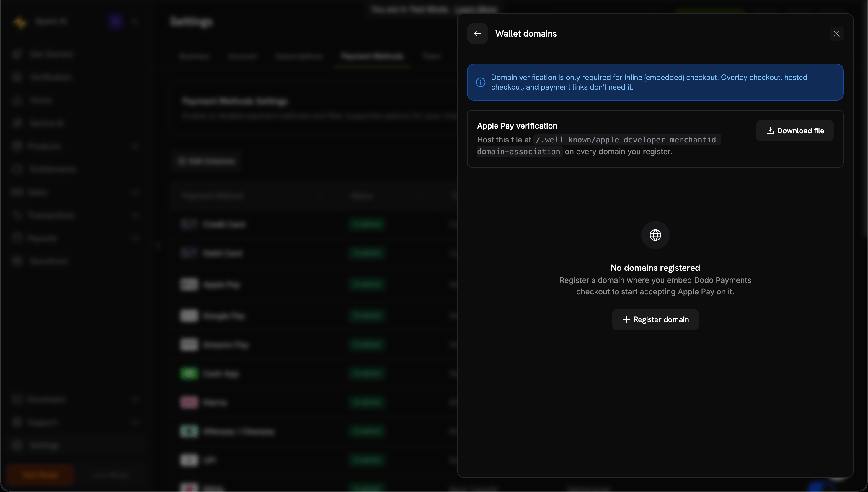Go back using the arrow beside Wallet domains
The image size is (868, 492).
click(x=477, y=33)
